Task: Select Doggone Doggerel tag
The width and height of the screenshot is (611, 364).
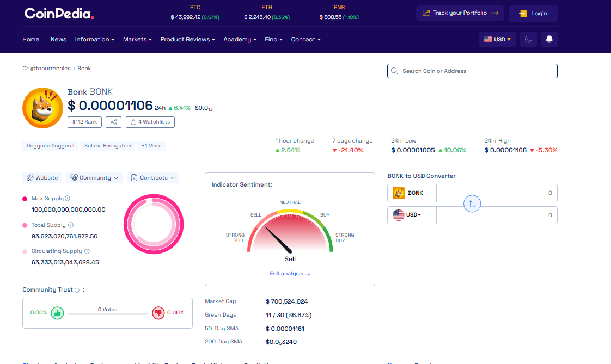Action: point(50,146)
